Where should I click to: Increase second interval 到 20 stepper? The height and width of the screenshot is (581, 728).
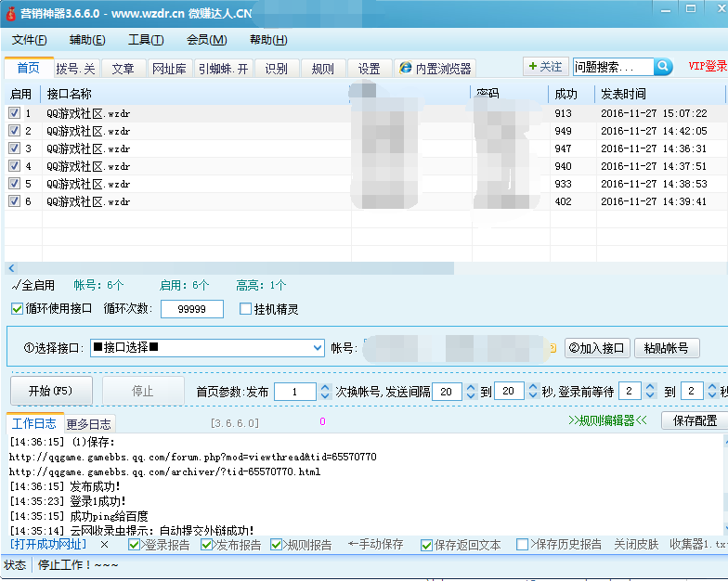(x=533, y=388)
